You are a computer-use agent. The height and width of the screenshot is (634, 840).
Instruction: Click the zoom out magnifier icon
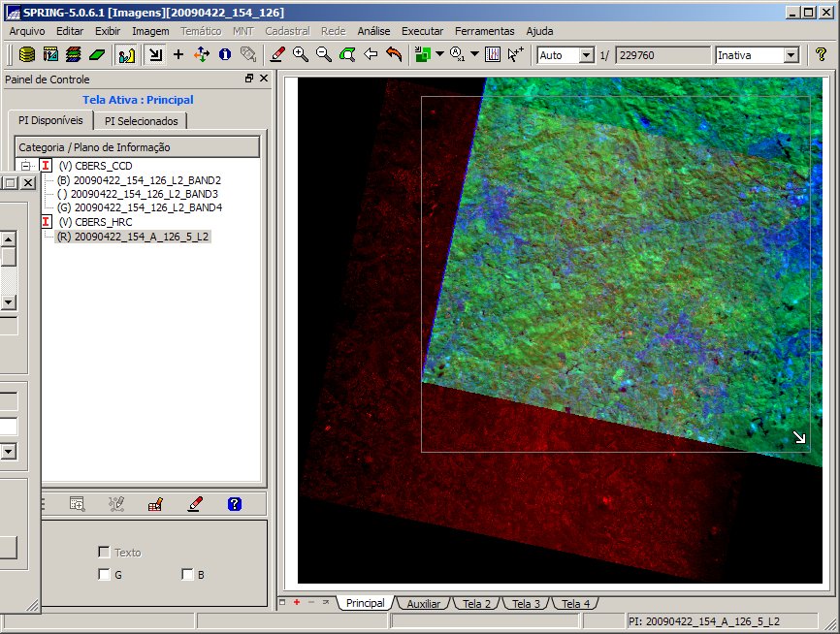324,55
